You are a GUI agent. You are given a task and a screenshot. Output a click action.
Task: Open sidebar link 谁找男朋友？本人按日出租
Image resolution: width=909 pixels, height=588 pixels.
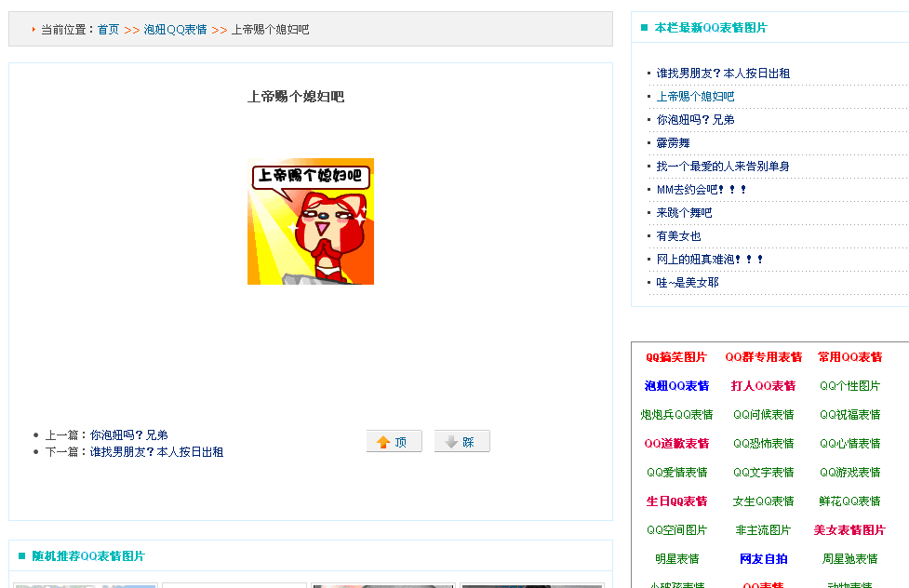click(x=723, y=73)
